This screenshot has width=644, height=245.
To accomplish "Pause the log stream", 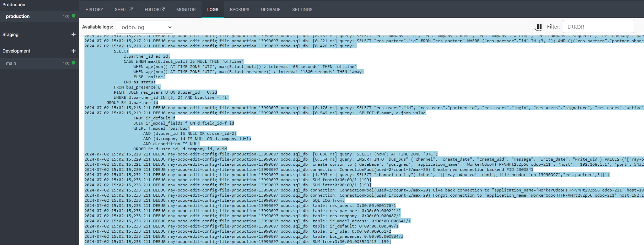I will [539, 27].
